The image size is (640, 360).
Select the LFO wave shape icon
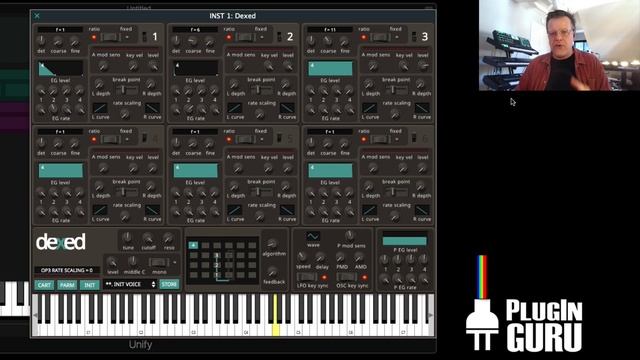313,236
